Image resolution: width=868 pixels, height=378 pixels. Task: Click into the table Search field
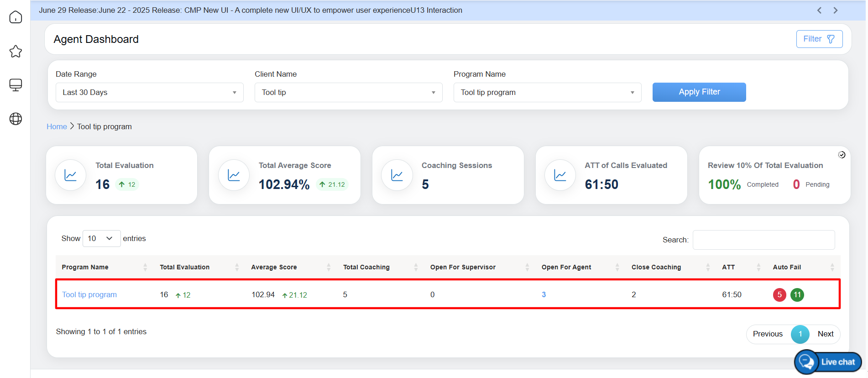click(763, 240)
